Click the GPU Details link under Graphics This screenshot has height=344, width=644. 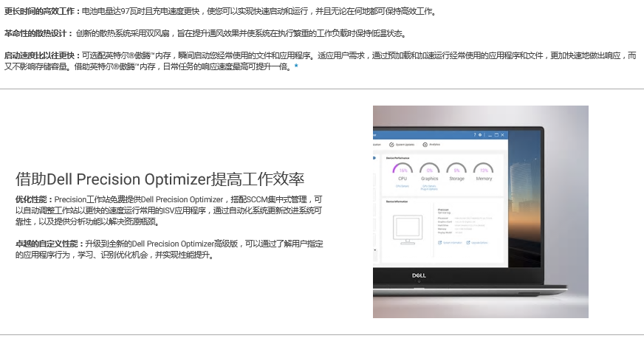click(429, 185)
